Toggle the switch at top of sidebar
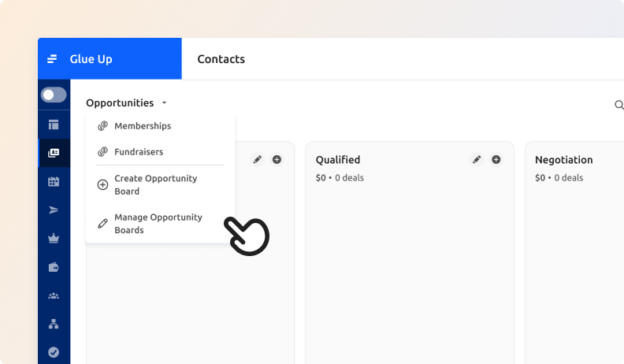The height and width of the screenshot is (364, 624). click(54, 95)
